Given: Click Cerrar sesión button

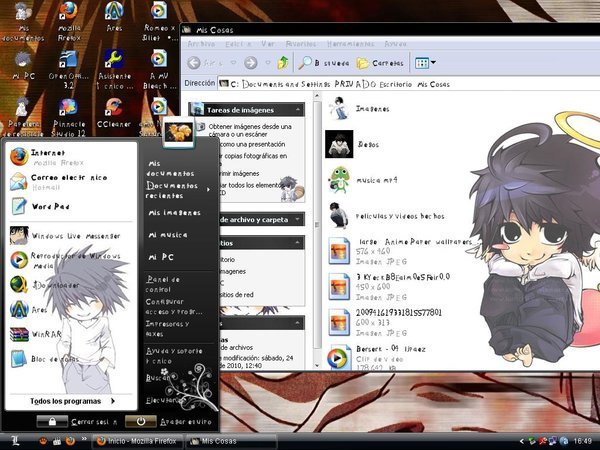Looking at the screenshot, I should click(x=77, y=422).
